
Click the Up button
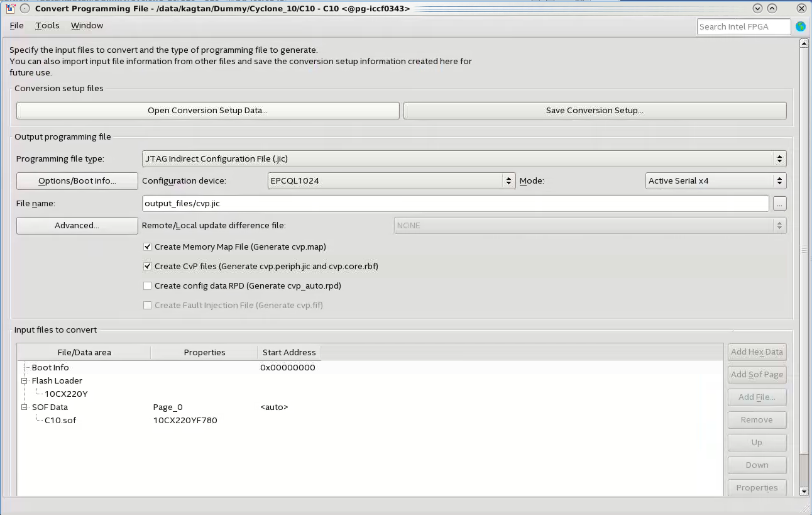757,443
